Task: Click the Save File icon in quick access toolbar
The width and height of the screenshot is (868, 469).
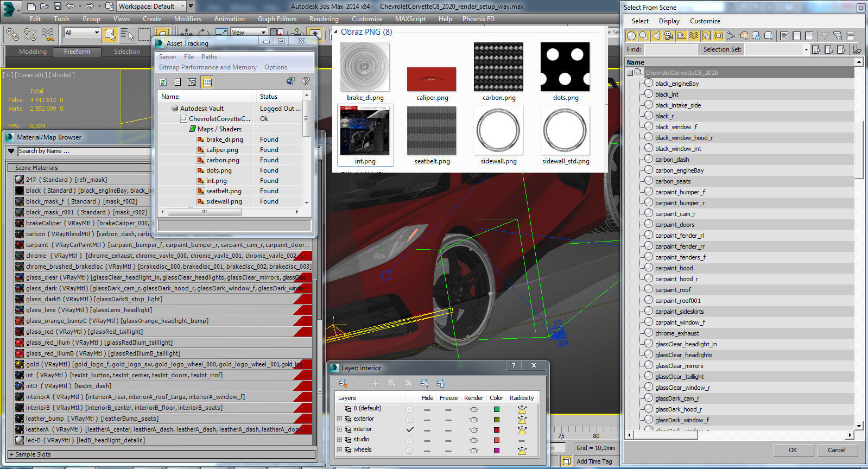Action: (x=58, y=7)
